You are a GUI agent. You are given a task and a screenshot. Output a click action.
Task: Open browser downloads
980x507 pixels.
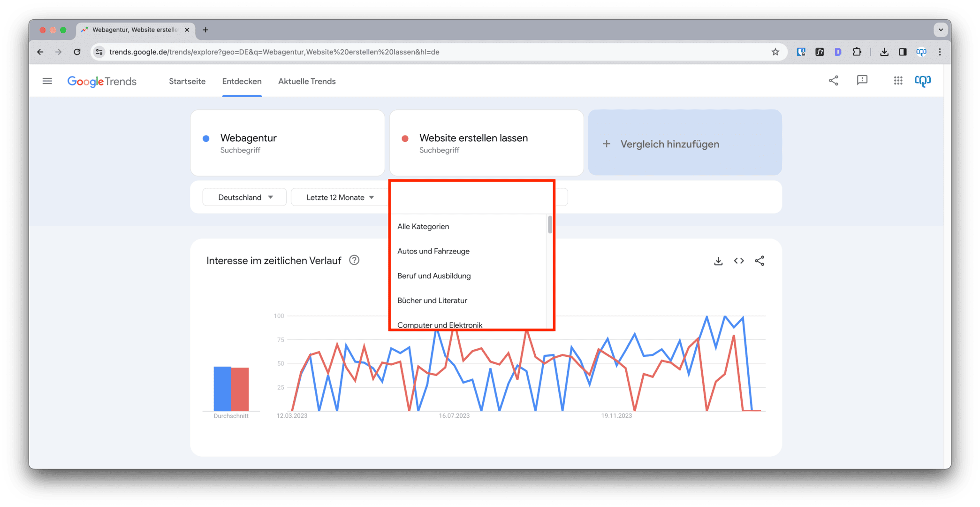tap(884, 52)
